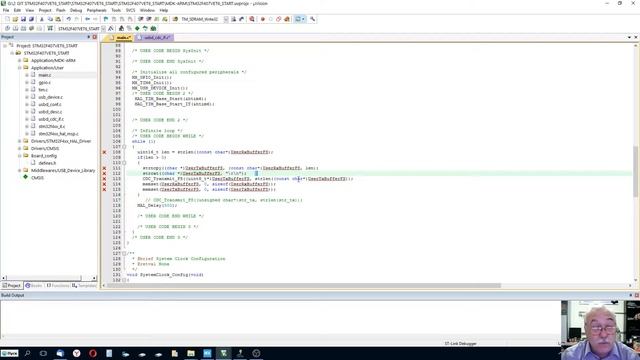Expand the Middlewares/USB_Device_Library folder
640x360 pixels.
click(x=20, y=171)
